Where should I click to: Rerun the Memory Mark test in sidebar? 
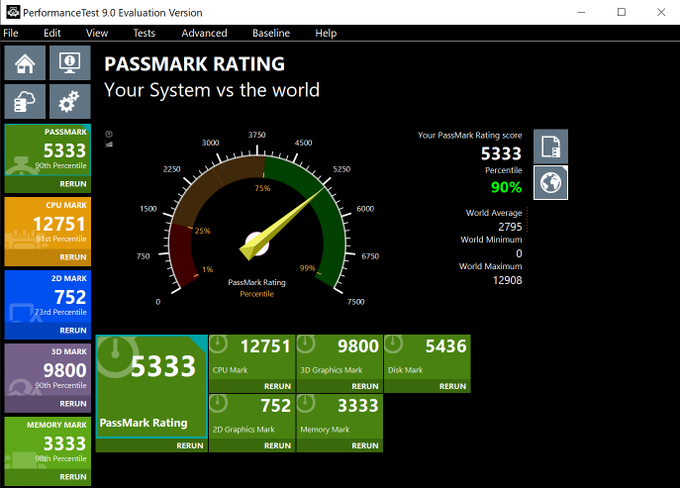click(x=73, y=477)
